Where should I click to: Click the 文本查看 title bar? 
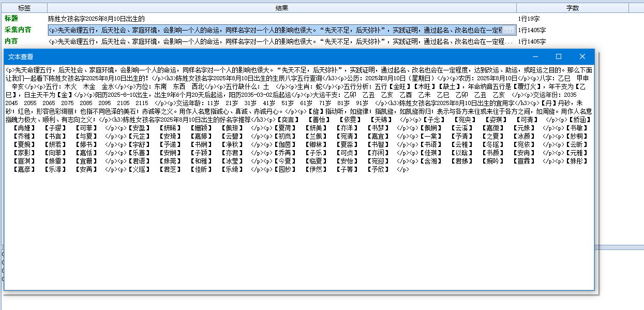tap(259, 56)
